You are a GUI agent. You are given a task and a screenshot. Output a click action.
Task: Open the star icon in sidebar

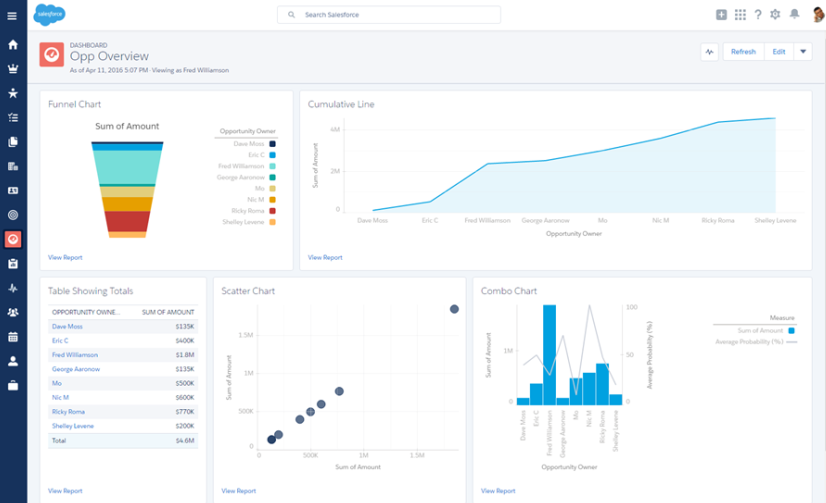(x=13, y=93)
